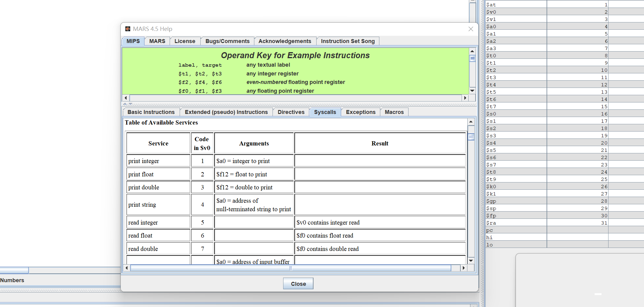Select $k0 row in registers table
The width and height of the screenshot is (644, 307).
point(564,186)
